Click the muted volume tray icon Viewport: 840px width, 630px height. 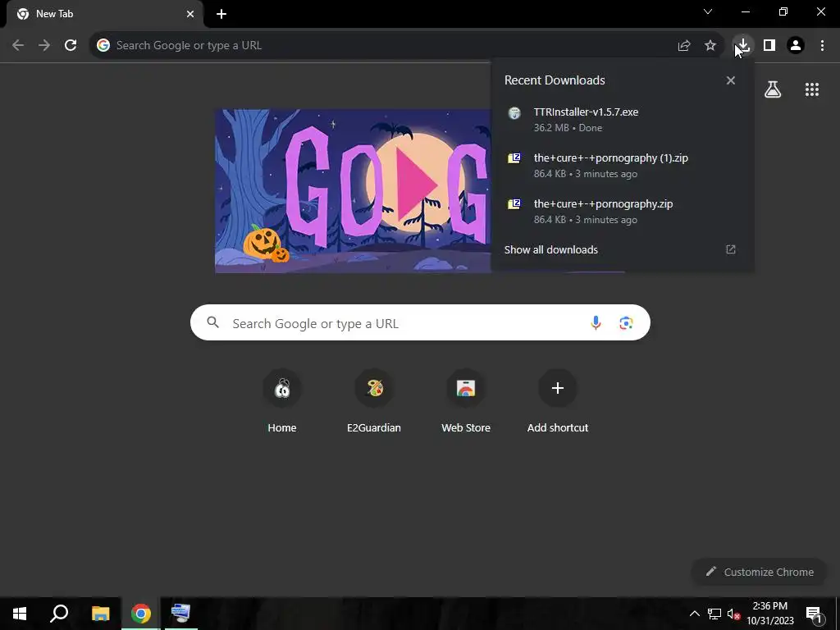click(x=733, y=614)
